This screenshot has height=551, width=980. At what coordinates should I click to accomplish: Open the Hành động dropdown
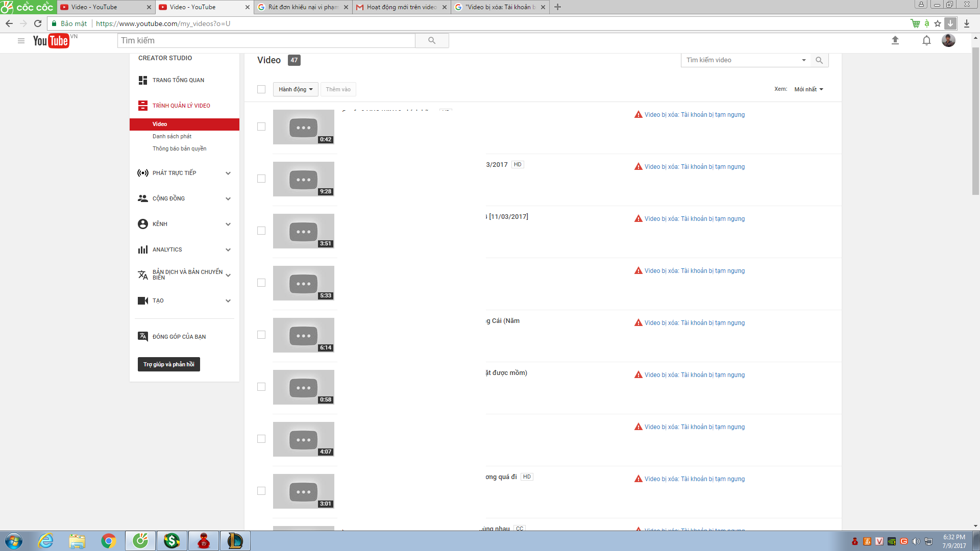296,89
